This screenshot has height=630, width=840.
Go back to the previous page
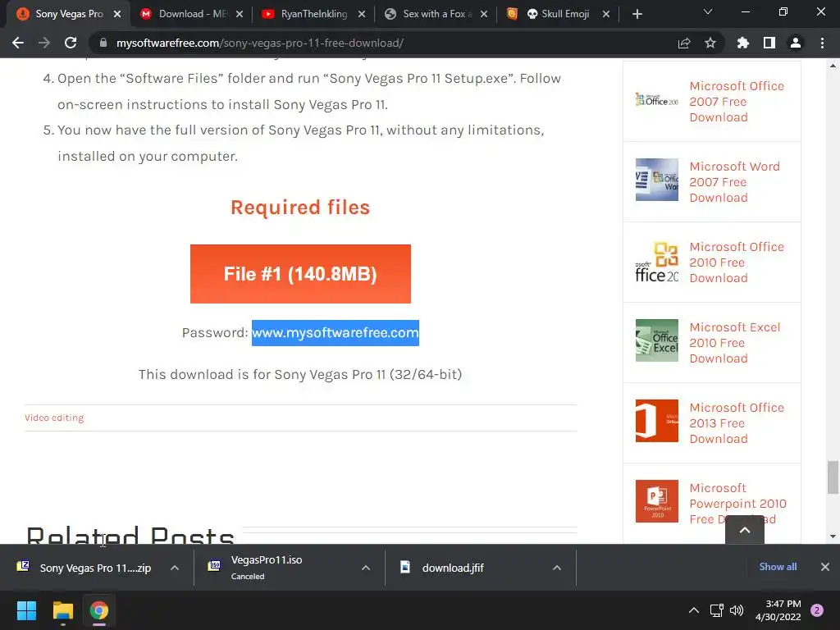[18, 43]
